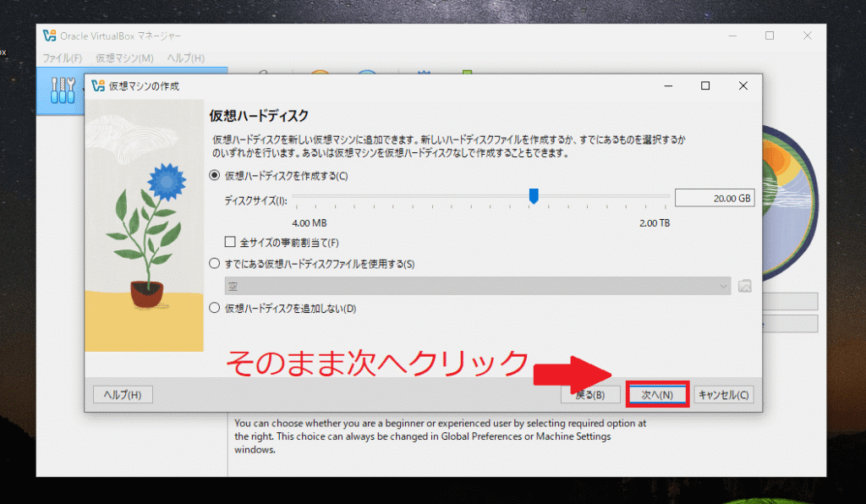Click the キャンセル(C) button
The image size is (866, 504).
(724, 395)
